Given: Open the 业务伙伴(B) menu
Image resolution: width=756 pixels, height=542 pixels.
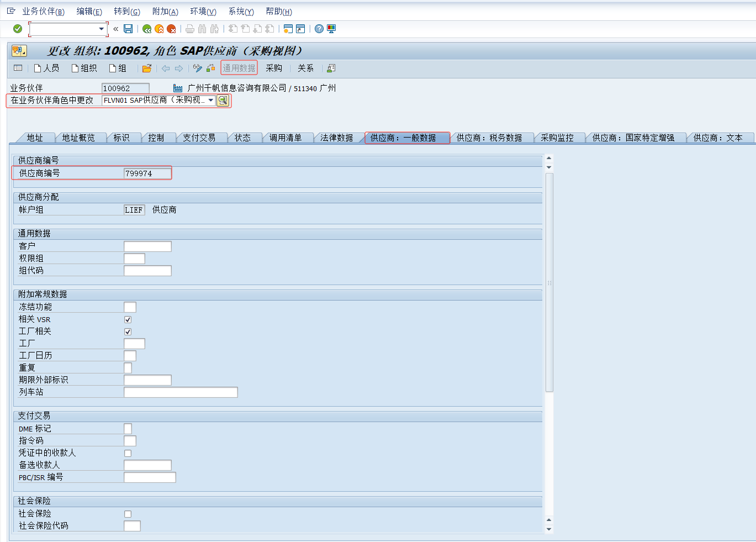Looking at the screenshot, I should [43, 11].
